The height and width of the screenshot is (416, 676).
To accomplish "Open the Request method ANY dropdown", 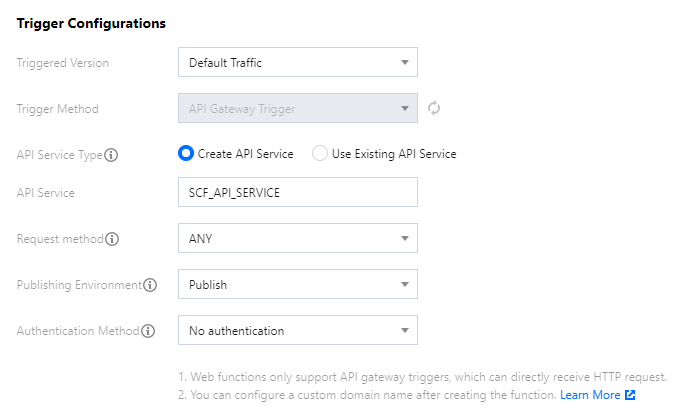I will 297,239.
